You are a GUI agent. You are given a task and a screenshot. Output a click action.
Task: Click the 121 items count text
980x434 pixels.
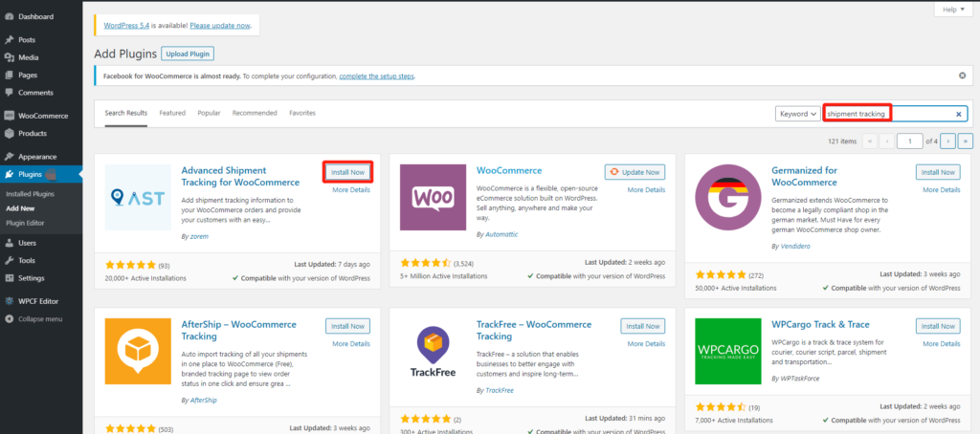pos(842,141)
